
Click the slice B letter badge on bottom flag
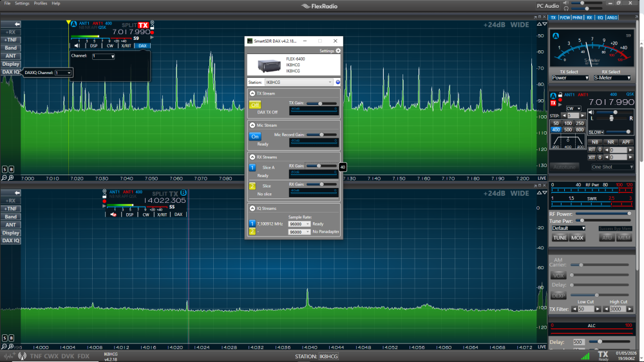pyautogui.click(x=183, y=193)
